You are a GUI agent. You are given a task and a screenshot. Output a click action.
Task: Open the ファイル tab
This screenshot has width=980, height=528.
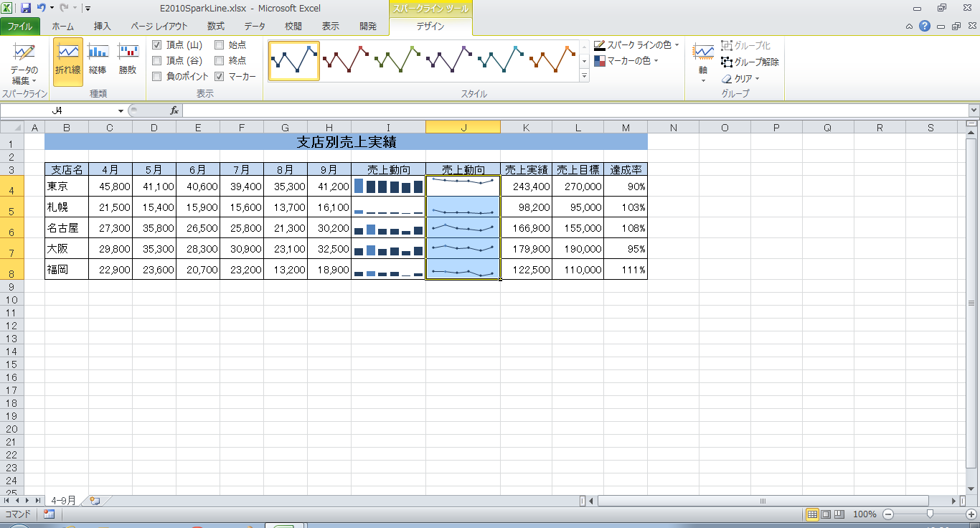[20, 27]
